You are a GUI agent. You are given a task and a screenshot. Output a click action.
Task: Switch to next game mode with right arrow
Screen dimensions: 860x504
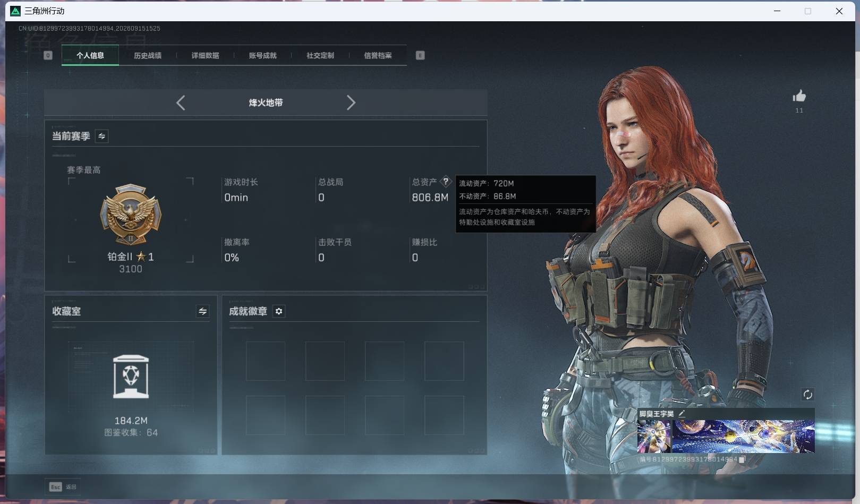[351, 102]
